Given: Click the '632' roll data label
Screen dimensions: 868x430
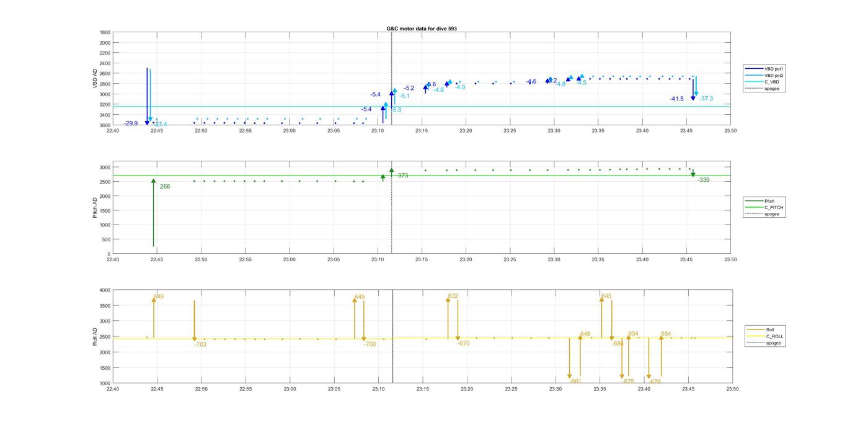Looking at the screenshot, I should click(x=453, y=296).
